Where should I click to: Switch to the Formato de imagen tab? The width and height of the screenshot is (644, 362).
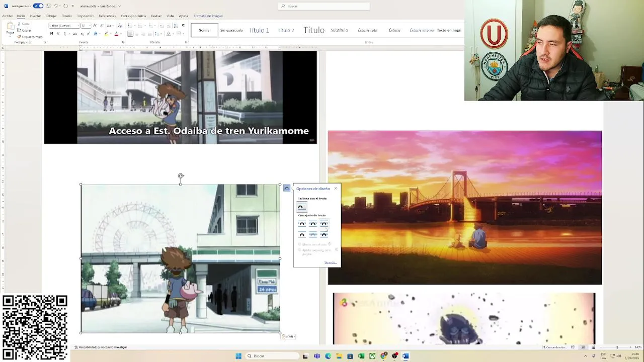coord(208,16)
